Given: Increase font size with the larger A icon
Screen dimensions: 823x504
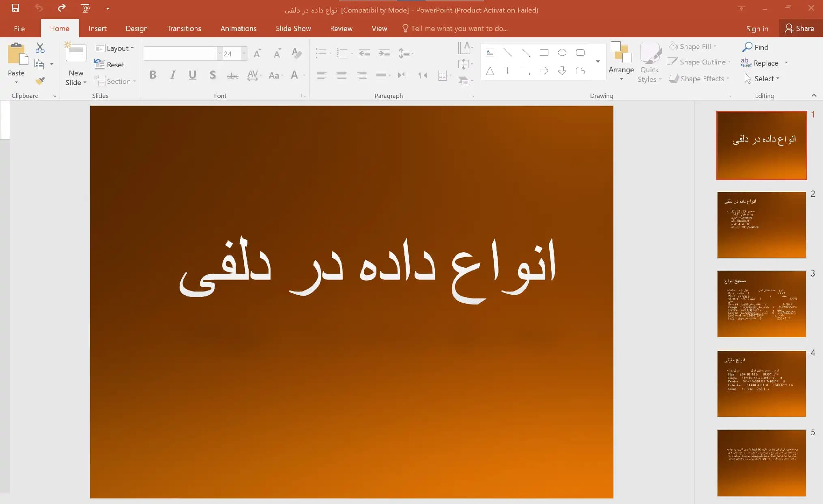Looking at the screenshot, I should tap(257, 53).
